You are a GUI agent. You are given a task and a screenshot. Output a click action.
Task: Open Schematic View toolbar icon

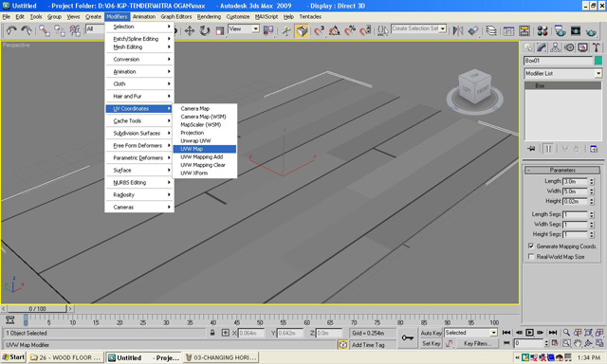click(x=524, y=30)
